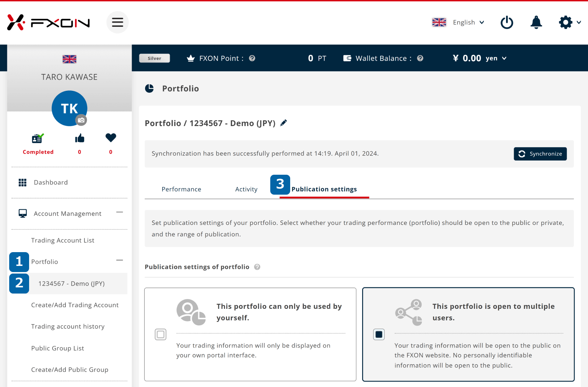Click the Portfolio / 1234567 - Demo (JPY) heading
Image resolution: width=588 pixels, height=387 pixels.
tap(210, 123)
